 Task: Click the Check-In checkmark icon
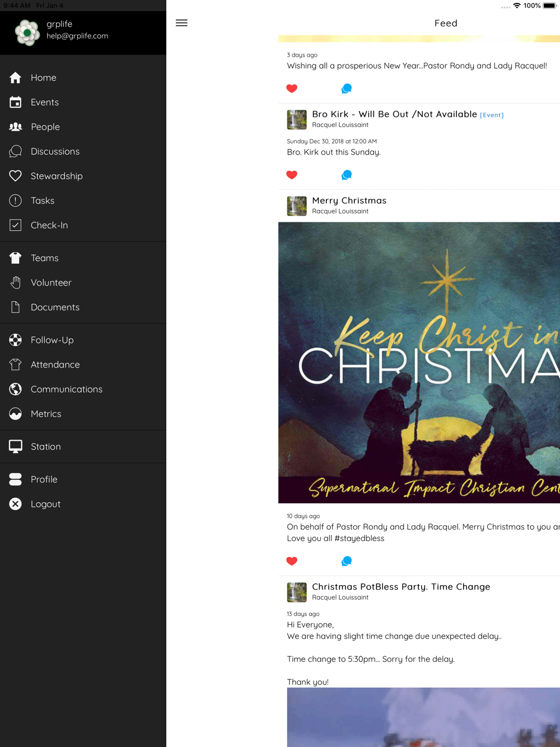pyautogui.click(x=16, y=225)
